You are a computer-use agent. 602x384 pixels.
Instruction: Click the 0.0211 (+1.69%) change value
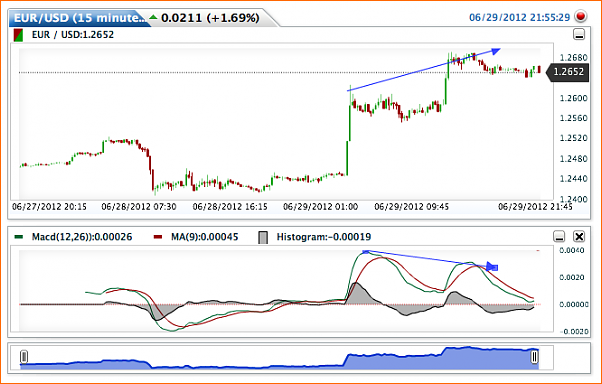(x=210, y=18)
